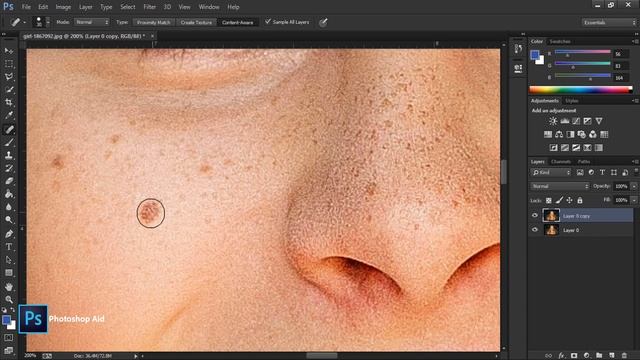The image size is (640, 360).
Task: Select the Brush tool
Action: point(9,142)
